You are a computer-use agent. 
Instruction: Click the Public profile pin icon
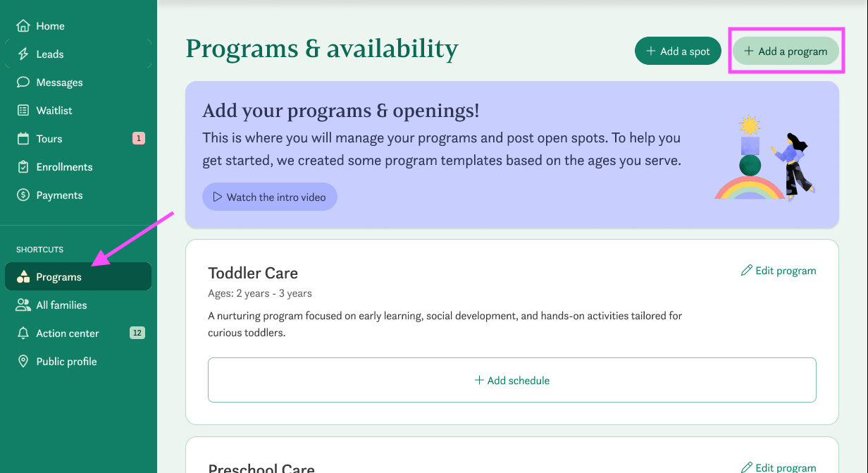(x=23, y=362)
